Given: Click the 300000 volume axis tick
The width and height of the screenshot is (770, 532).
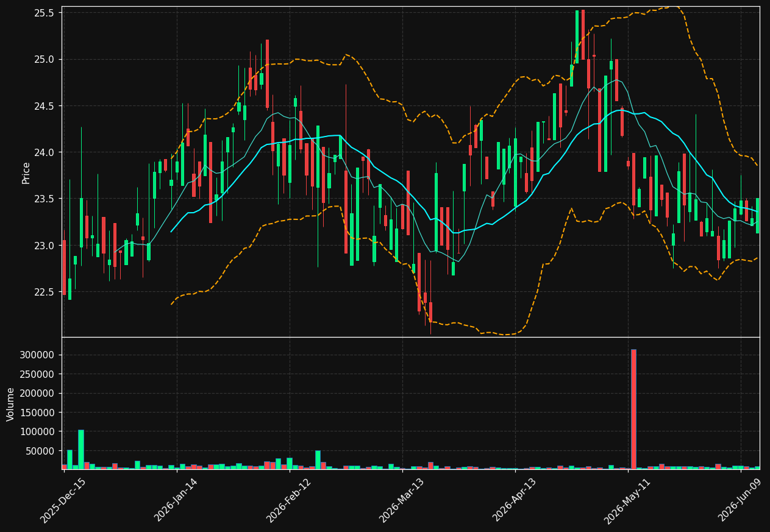Looking at the screenshot, I should (x=38, y=355).
